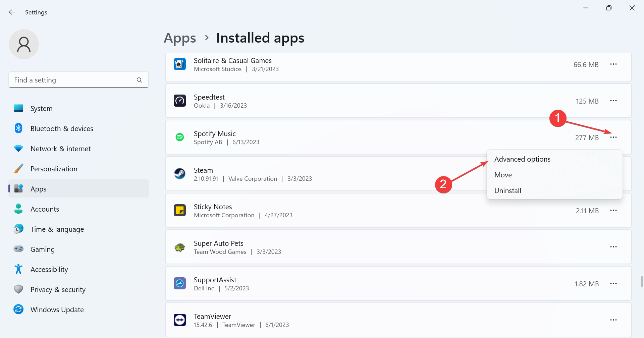Image resolution: width=644 pixels, height=338 pixels.
Task: Click the vertical scrollbar thumb
Action: 642,281
